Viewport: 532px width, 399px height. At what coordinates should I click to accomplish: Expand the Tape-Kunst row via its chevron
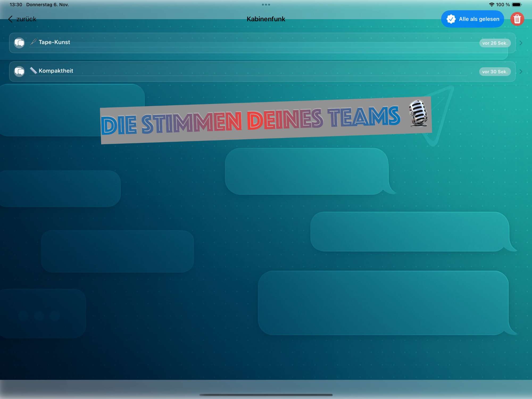tap(521, 43)
